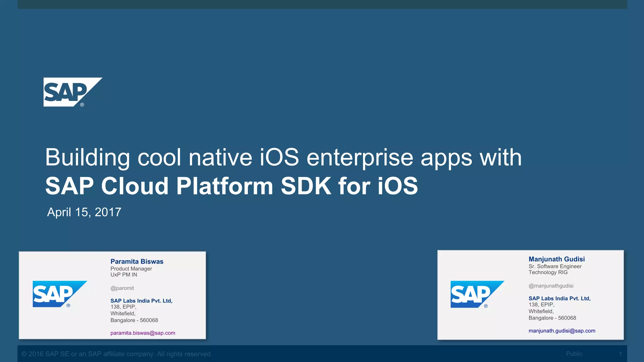Click 'Sr. Software Engineer' on Manjunath's card
Image resolution: width=644 pixels, height=362 pixels.
[x=555, y=266]
